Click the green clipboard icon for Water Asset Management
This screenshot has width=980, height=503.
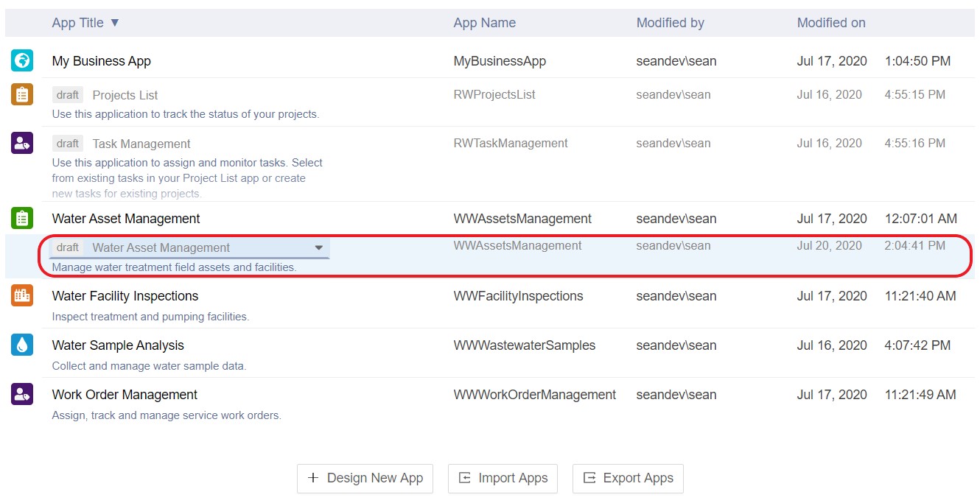point(22,218)
